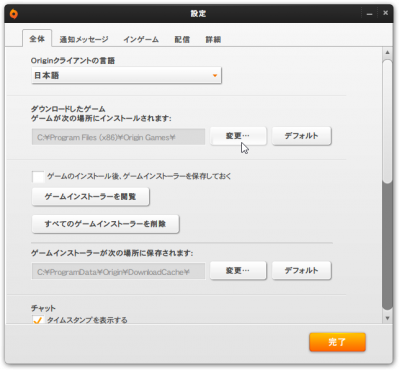Click the orange 完了 button
Image resolution: width=399 pixels, height=370 pixels.
pos(337,342)
